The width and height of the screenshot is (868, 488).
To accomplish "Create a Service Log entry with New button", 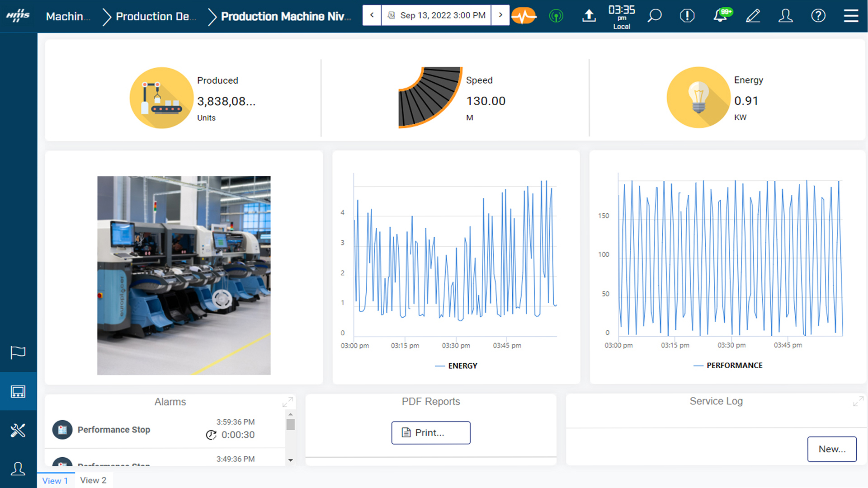I will click(x=832, y=449).
